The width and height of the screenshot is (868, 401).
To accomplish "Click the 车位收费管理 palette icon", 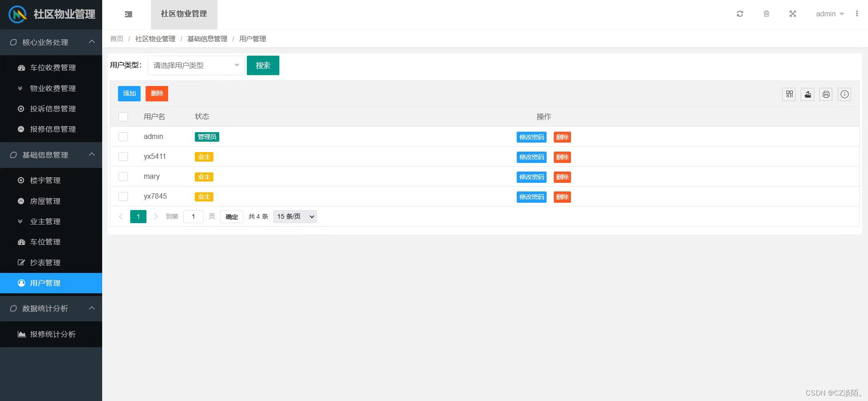I will tap(21, 68).
